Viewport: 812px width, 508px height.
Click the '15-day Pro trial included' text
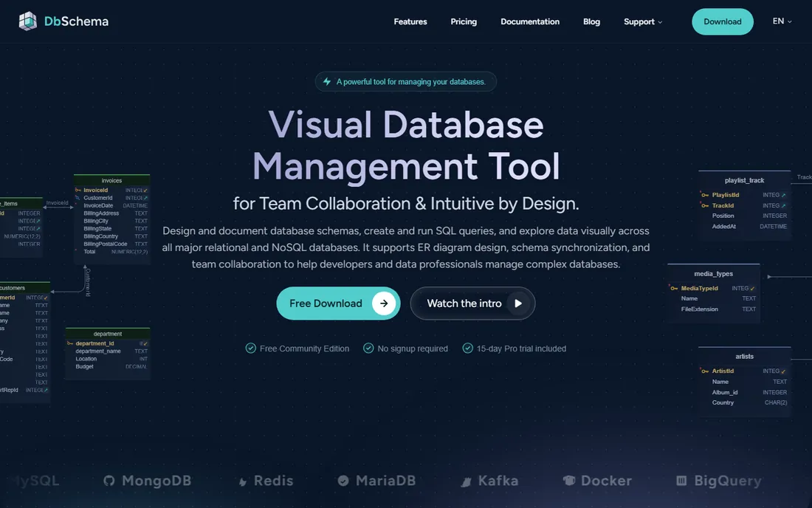pyautogui.click(x=521, y=349)
